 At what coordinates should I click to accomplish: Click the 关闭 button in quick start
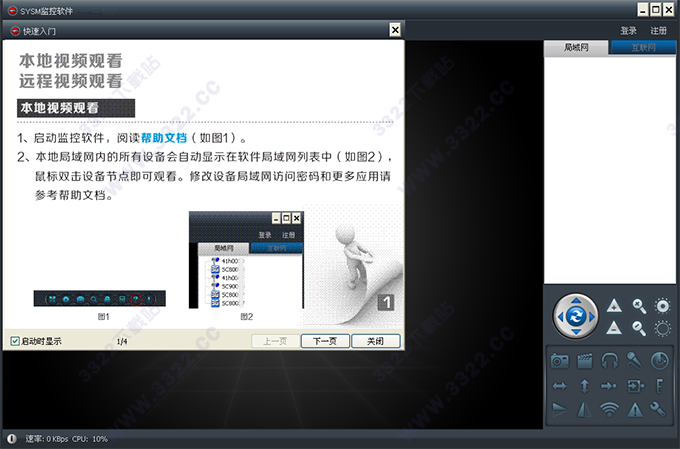click(376, 341)
